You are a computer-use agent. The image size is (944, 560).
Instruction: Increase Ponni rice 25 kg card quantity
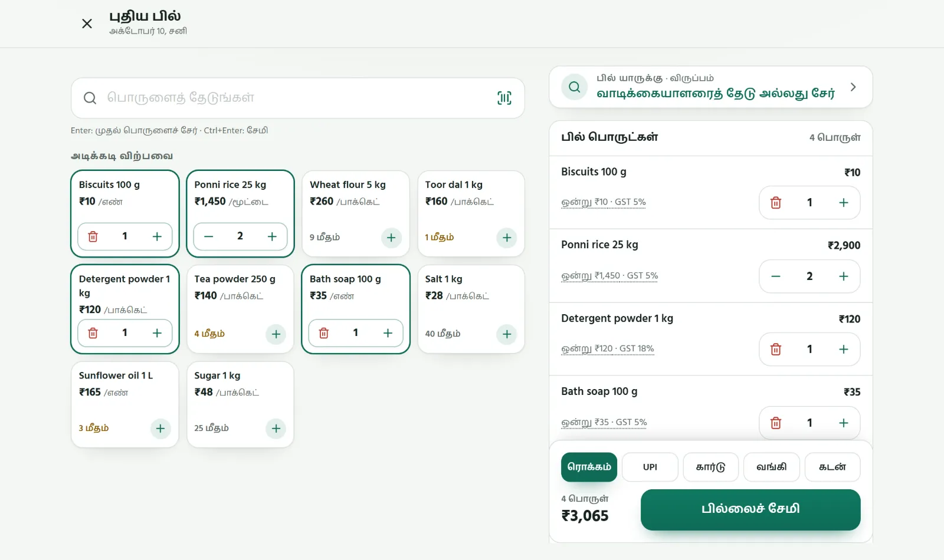pos(272,236)
